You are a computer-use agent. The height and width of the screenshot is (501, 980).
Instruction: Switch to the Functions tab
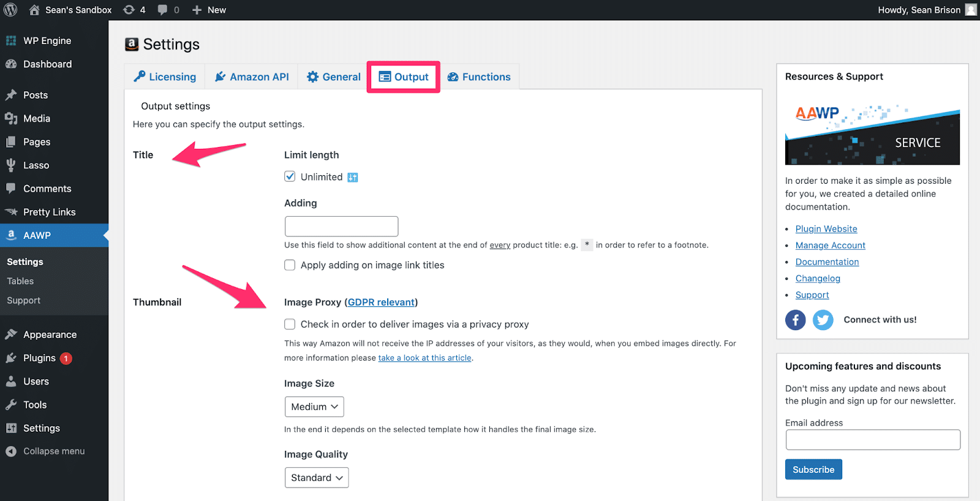[479, 77]
